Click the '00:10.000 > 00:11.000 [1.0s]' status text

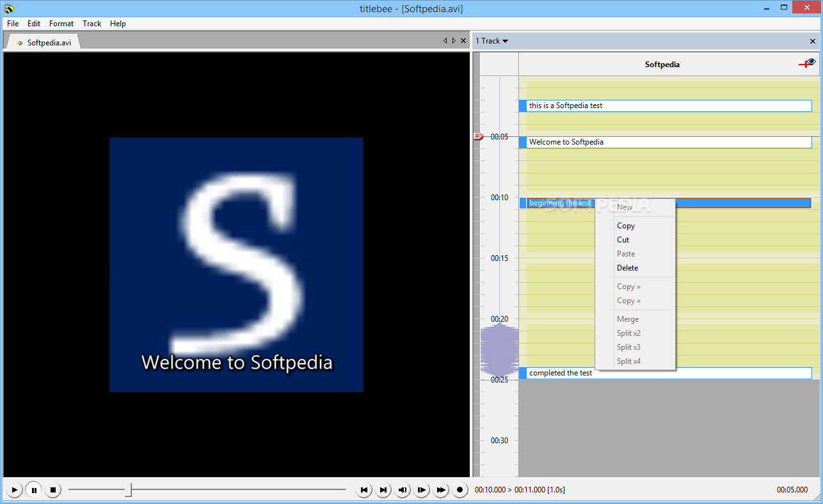pos(520,490)
